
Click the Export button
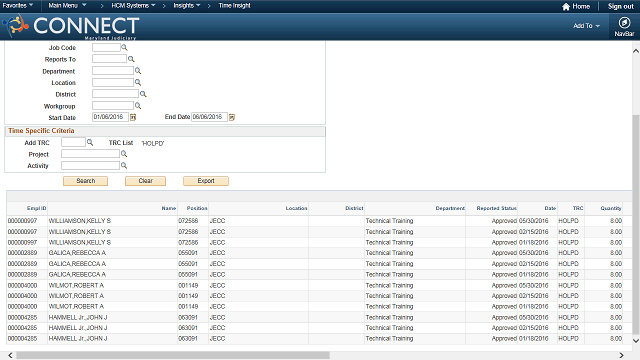(206, 181)
